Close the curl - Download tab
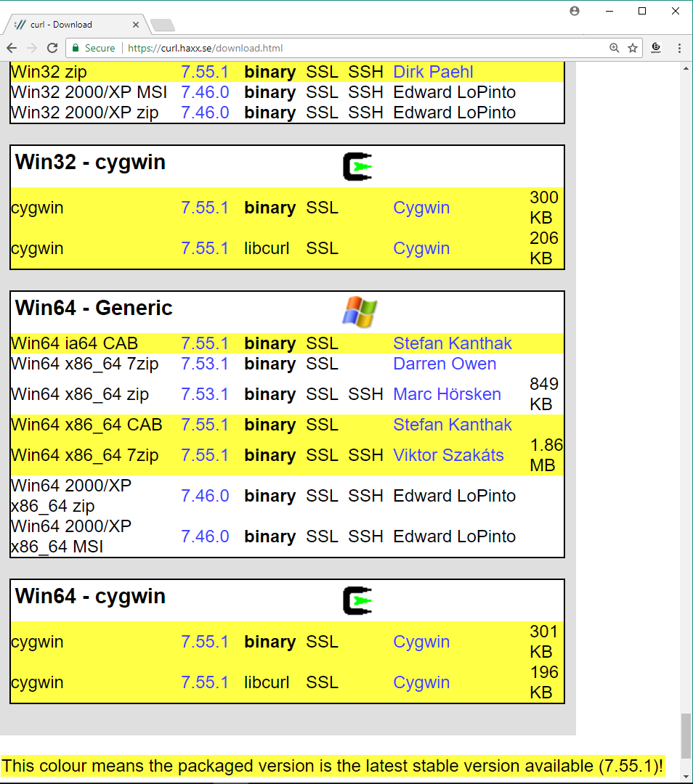This screenshot has width=693, height=784. [136, 25]
